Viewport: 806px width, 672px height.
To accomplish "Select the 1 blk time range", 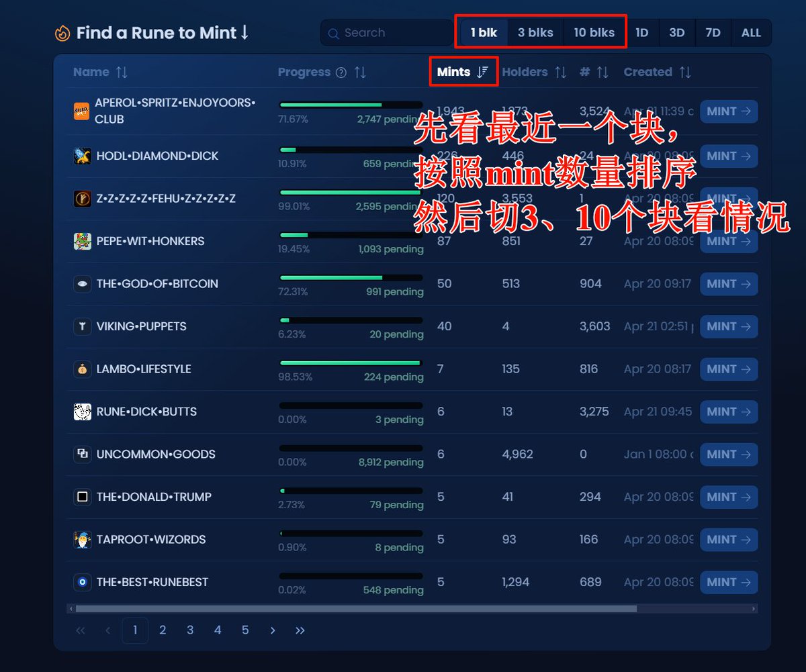I will (484, 32).
